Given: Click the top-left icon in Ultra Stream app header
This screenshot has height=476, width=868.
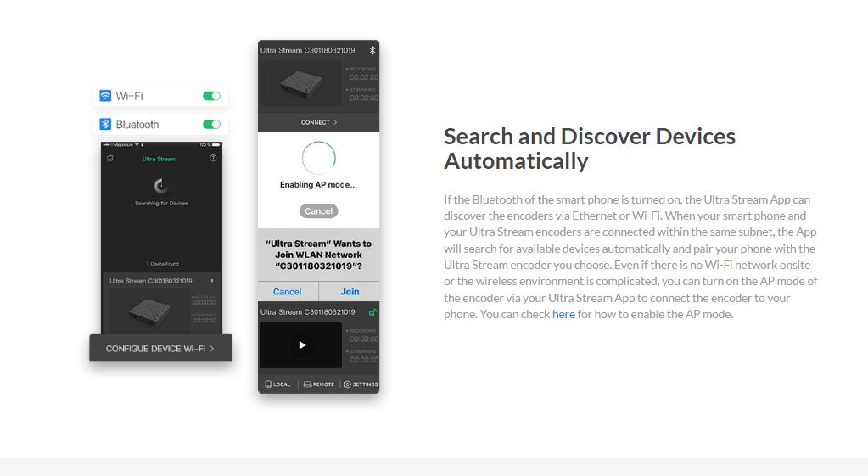Looking at the screenshot, I should [x=110, y=159].
